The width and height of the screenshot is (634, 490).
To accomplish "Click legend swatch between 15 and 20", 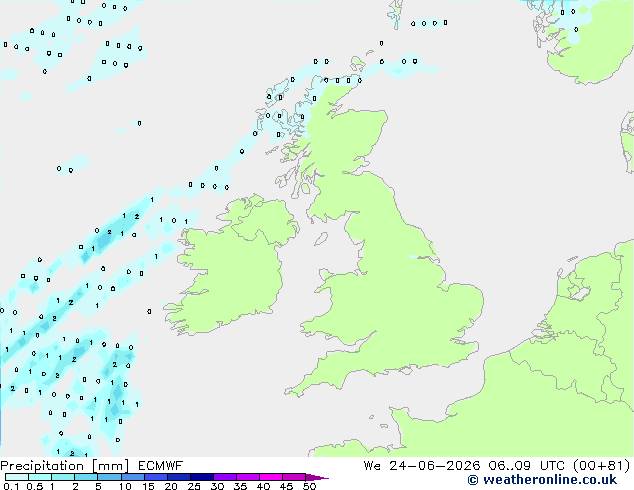I will 155,477.
